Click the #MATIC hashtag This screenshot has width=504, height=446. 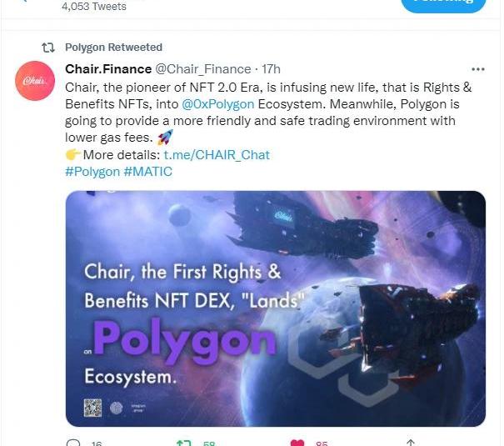(x=148, y=172)
